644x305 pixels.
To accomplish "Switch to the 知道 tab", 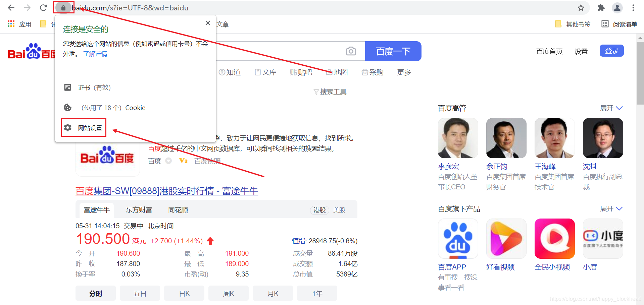I will pos(230,72).
